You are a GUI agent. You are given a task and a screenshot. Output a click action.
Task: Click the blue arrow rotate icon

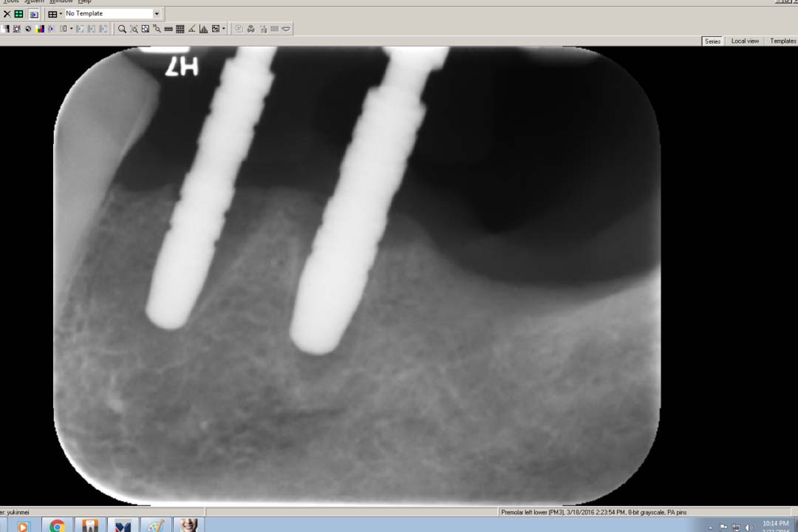coord(51,29)
